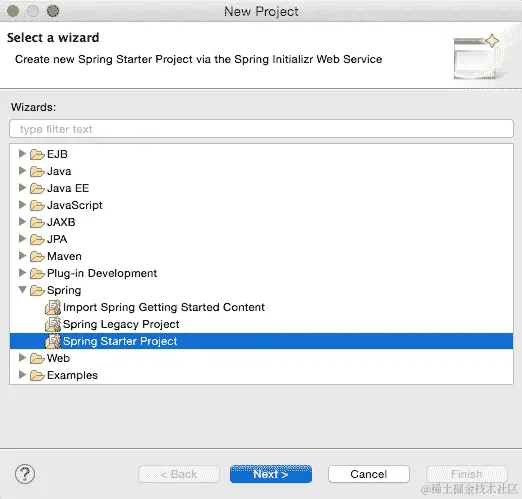522x499 pixels.
Task: Expand the JAXB category
Action: point(22,222)
